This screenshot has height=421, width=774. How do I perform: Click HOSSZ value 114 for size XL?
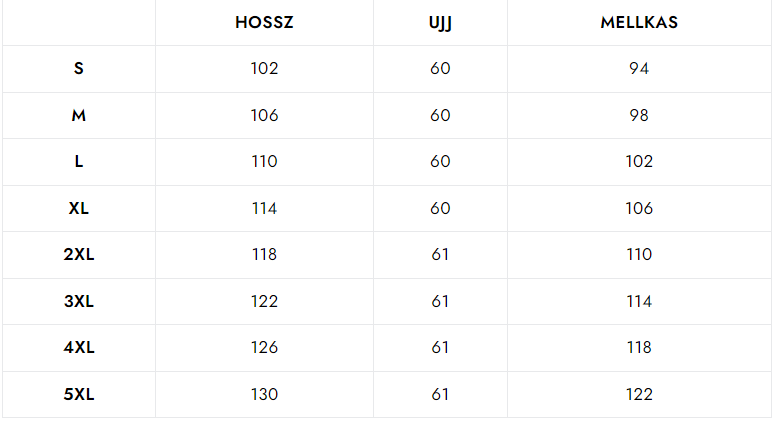pyautogui.click(x=264, y=208)
